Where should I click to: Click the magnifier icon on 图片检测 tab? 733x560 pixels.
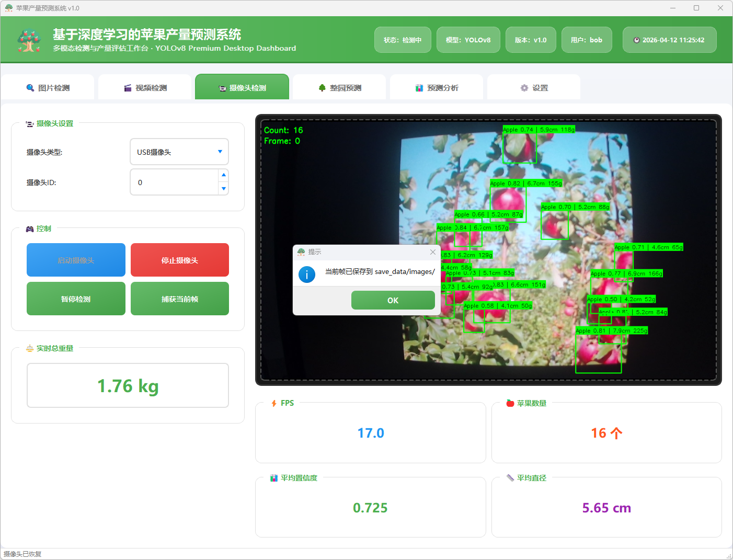30,88
